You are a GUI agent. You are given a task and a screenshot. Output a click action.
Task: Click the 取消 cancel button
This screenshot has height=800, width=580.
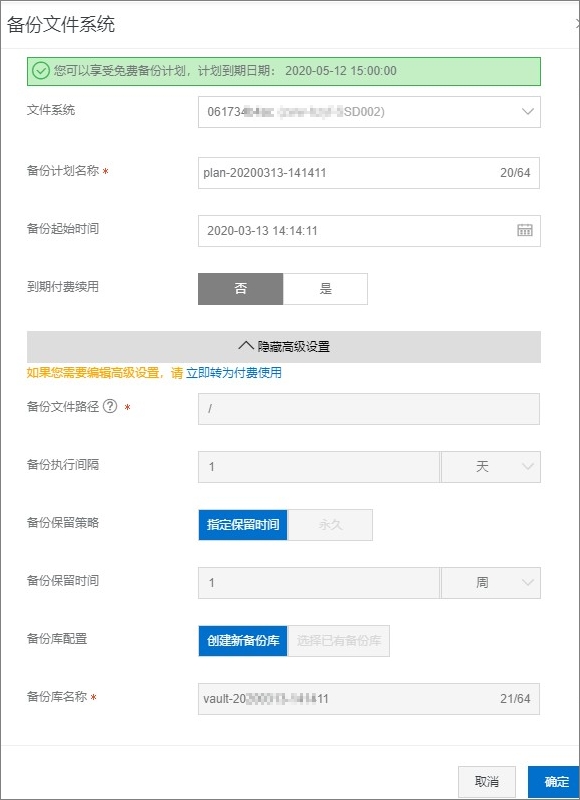[x=487, y=781]
